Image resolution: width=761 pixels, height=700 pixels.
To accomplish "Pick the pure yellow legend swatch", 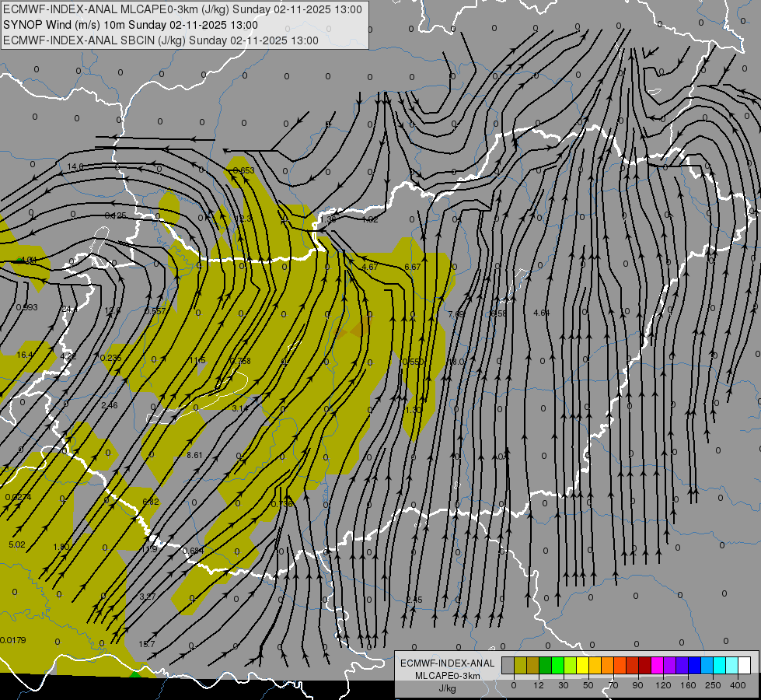I will (x=582, y=666).
